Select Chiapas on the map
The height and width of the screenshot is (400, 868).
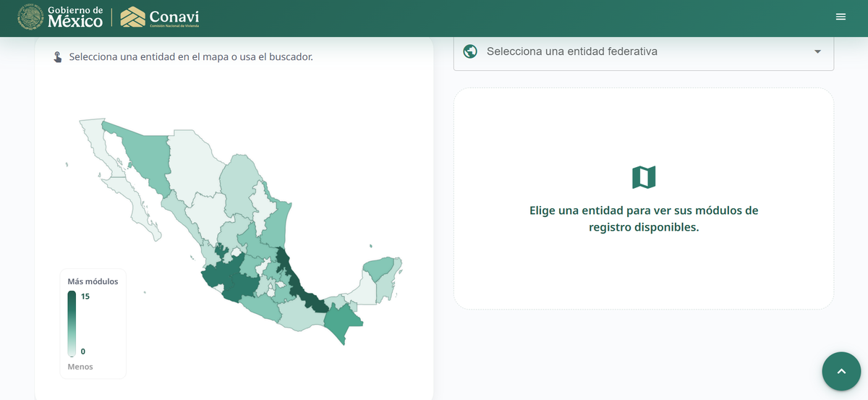(341, 323)
